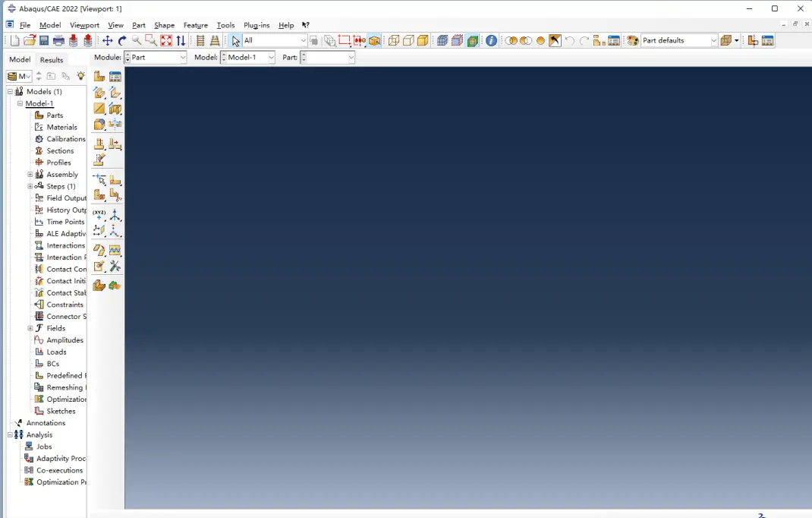The image size is (812, 518).
Task: Expand the Fields tree node
Action: (30, 328)
